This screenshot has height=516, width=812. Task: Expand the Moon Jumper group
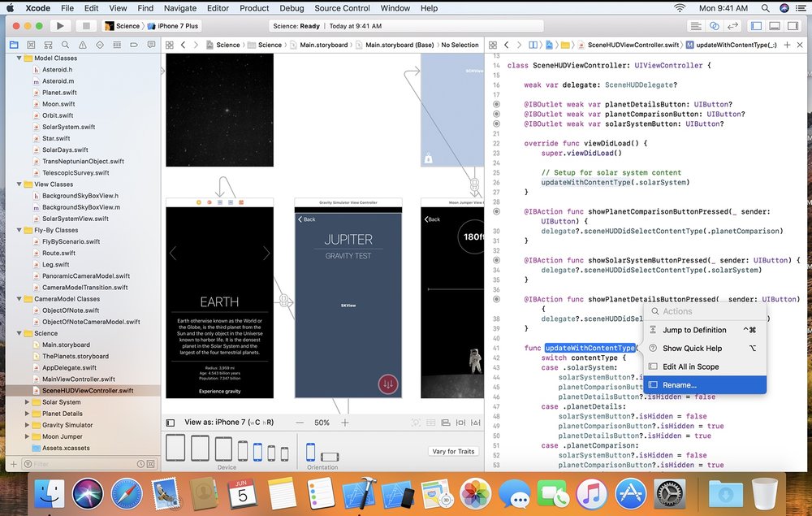tap(27, 436)
